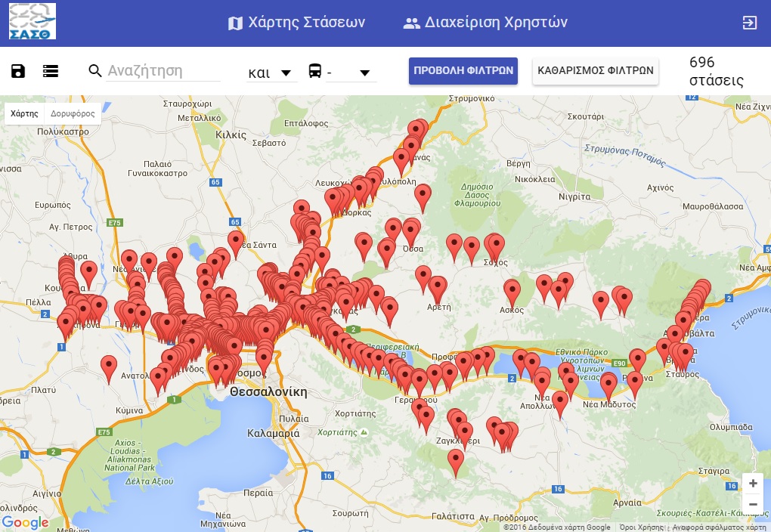The image size is (771, 532).
Task: Click the search magnifier icon
Action: click(x=95, y=71)
